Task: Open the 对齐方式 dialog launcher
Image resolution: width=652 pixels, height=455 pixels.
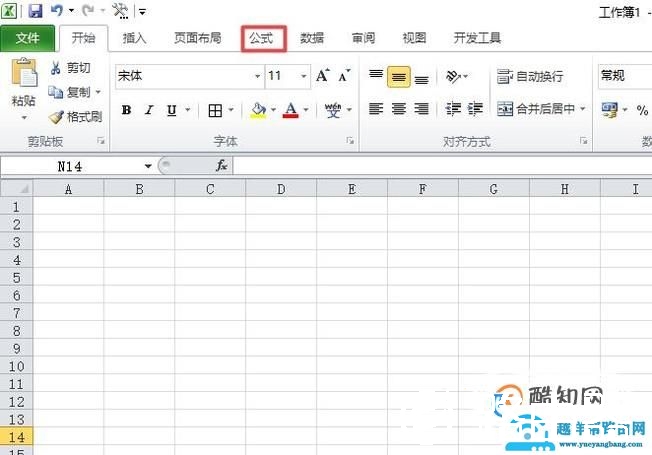Action: [x=584, y=141]
